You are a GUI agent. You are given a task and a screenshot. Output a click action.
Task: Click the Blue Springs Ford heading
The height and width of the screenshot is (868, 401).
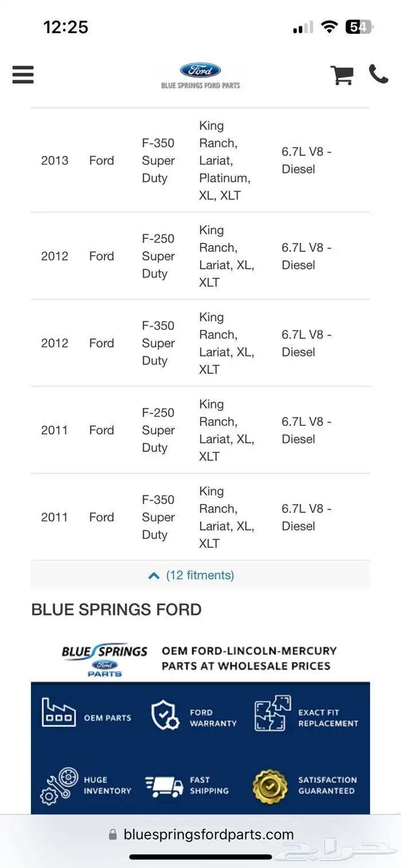tap(116, 609)
